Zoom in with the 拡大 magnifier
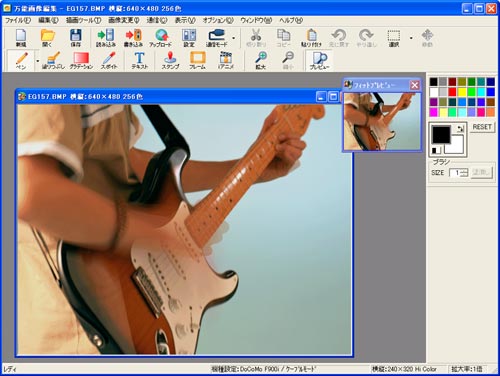This screenshot has height=376, width=500. pos(260,60)
